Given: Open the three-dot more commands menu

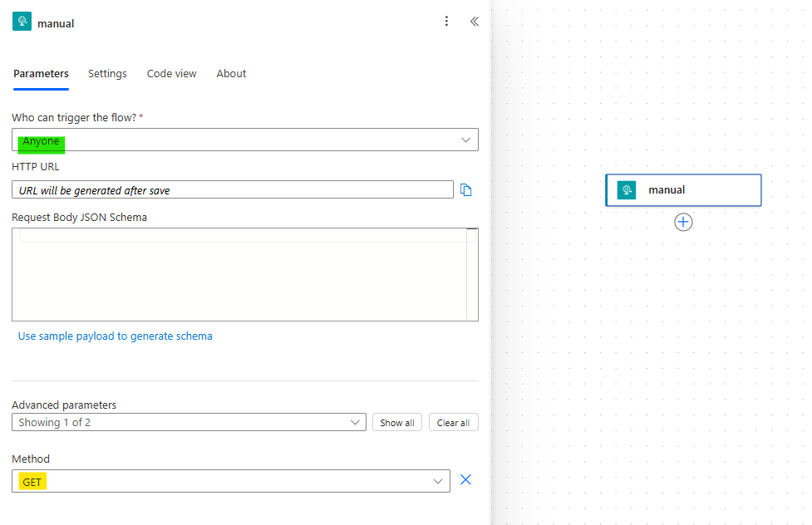Looking at the screenshot, I should tap(446, 21).
